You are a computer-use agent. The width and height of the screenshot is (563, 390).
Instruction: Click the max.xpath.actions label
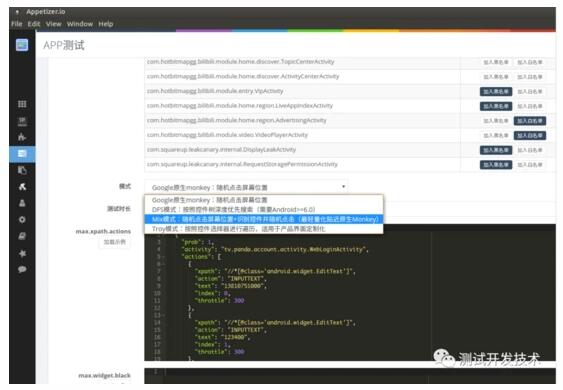coord(103,232)
